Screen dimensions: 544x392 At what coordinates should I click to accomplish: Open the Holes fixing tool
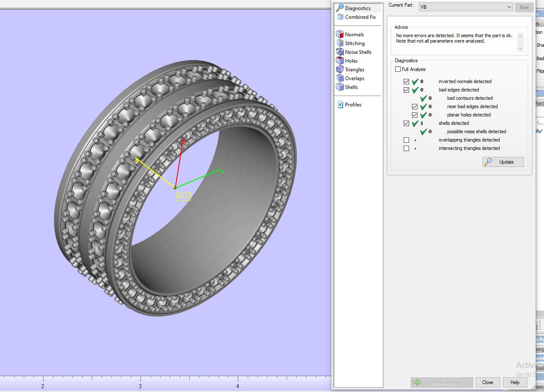[x=340, y=61]
